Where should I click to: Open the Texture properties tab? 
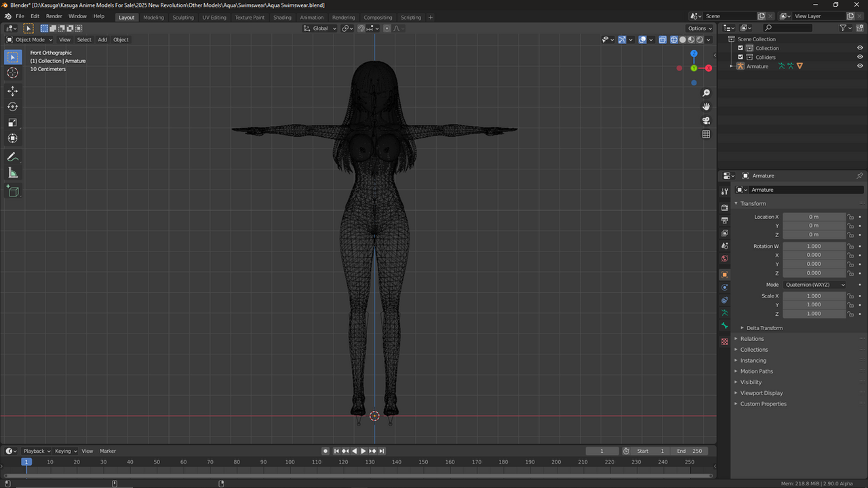[724, 342]
